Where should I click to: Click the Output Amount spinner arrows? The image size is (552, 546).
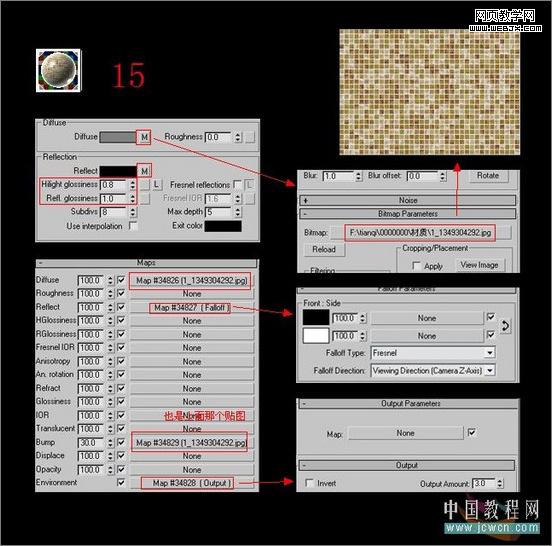[x=500, y=484]
